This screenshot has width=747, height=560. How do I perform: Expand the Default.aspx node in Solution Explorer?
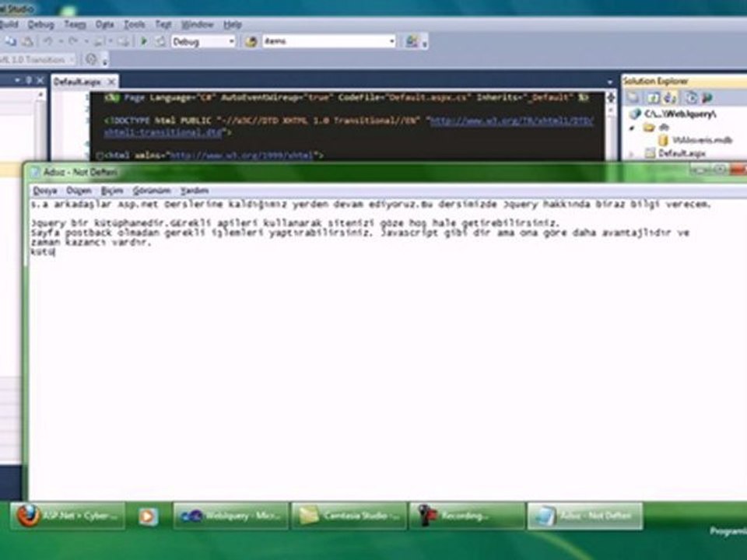point(632,154)
